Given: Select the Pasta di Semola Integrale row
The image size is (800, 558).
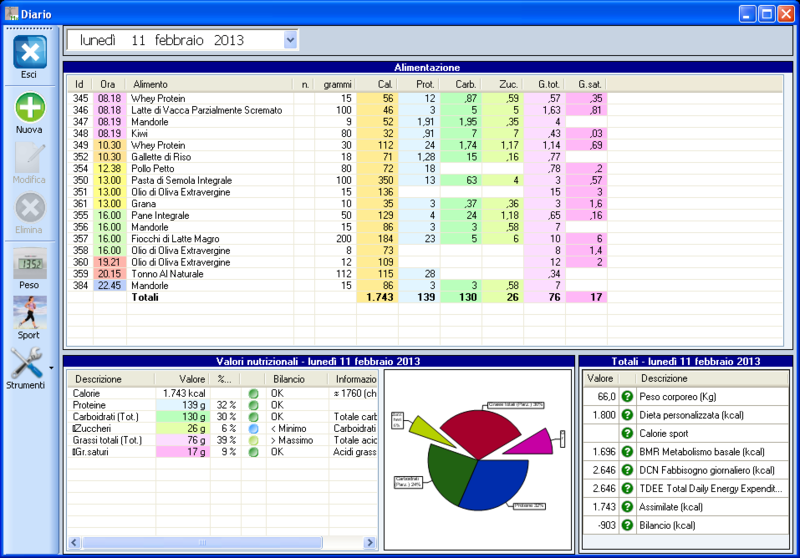Looking at the screenshot, I should click(x=337, y=181).
